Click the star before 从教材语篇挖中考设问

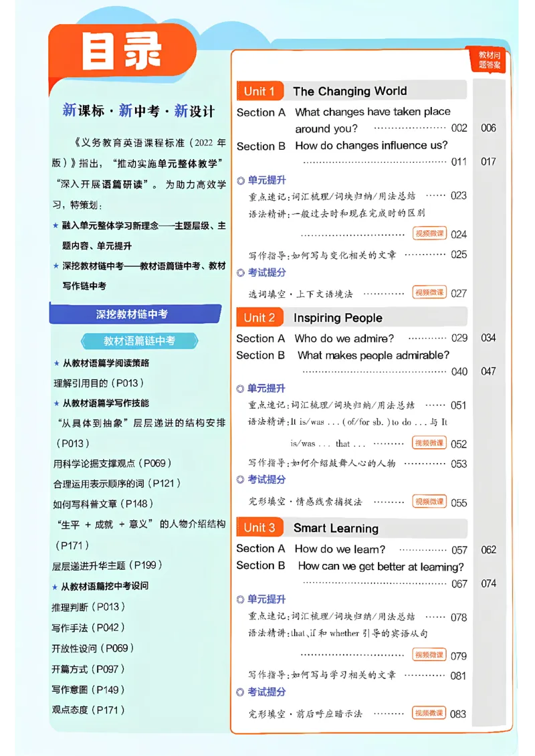coord(55,587)
